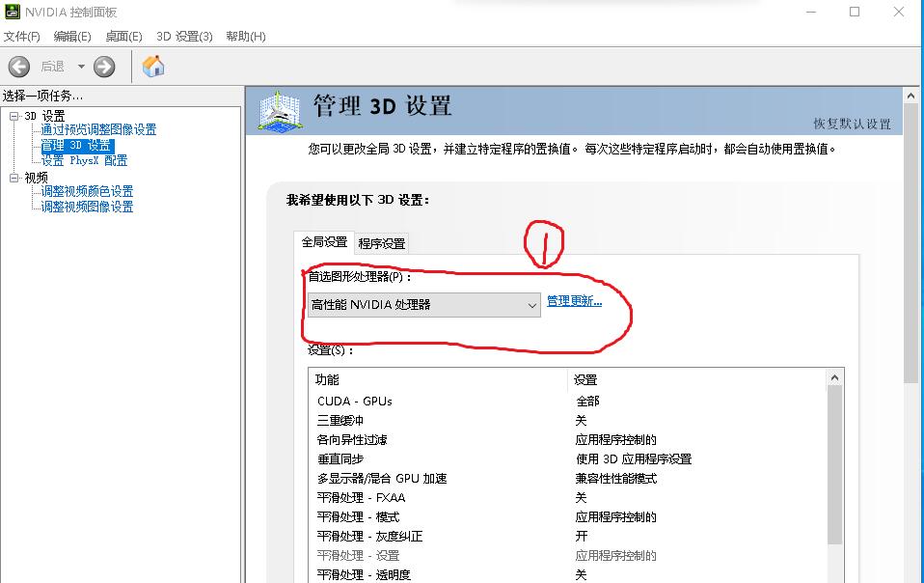This screenshot has height=583, width=924.
Task: Click the 全部 value for CUDA - GPUs
Action: (587, 402)
